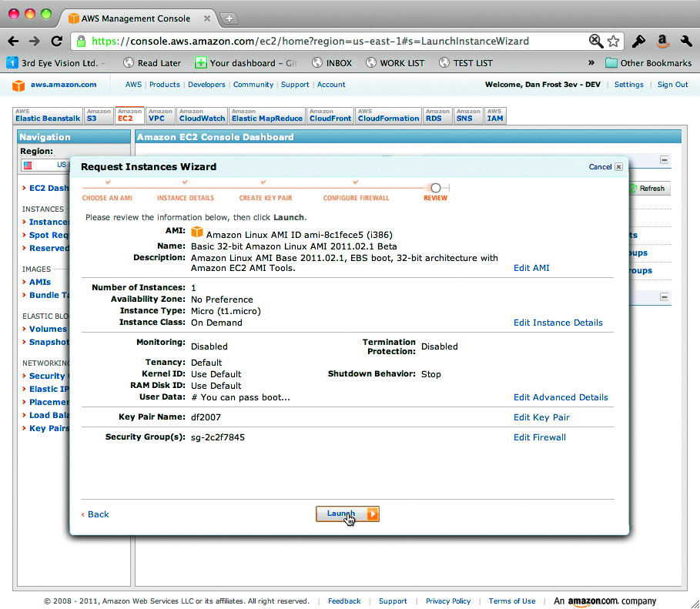Click the green lock security icon
This screenshot has height=609, width=700.
[81, 41]
